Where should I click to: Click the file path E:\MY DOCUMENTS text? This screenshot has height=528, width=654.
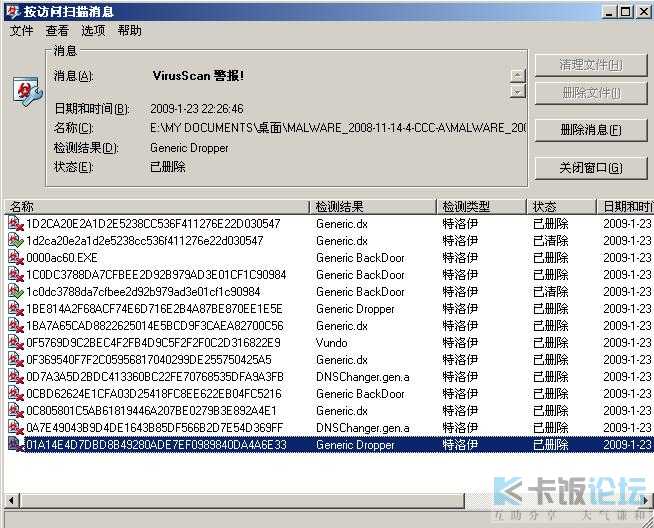tap(338, 128)
